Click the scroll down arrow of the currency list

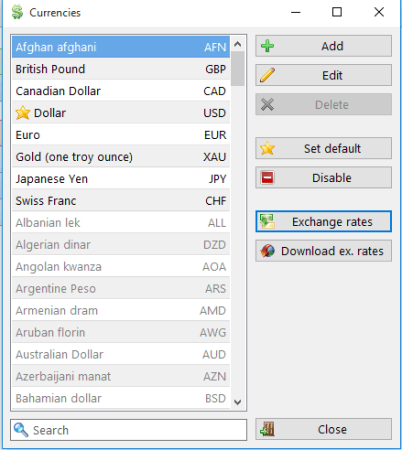pos(238,402)
